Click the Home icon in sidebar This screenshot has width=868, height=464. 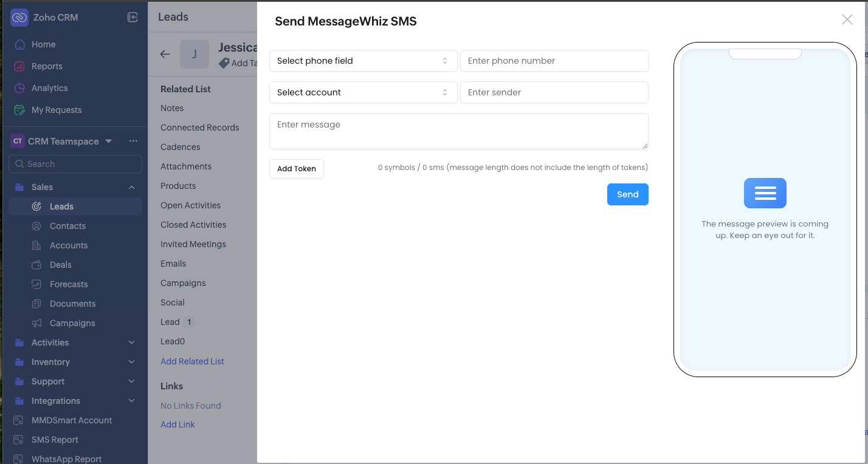[19, 44]
